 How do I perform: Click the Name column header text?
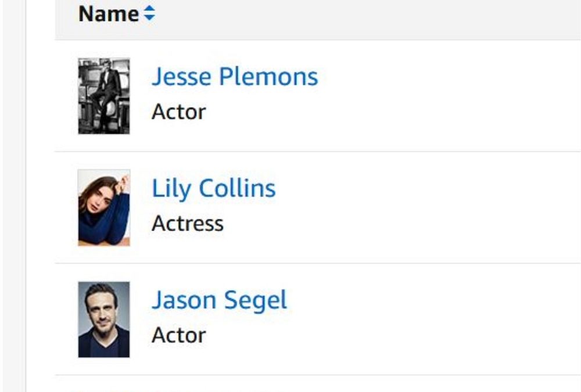point(109,14)
